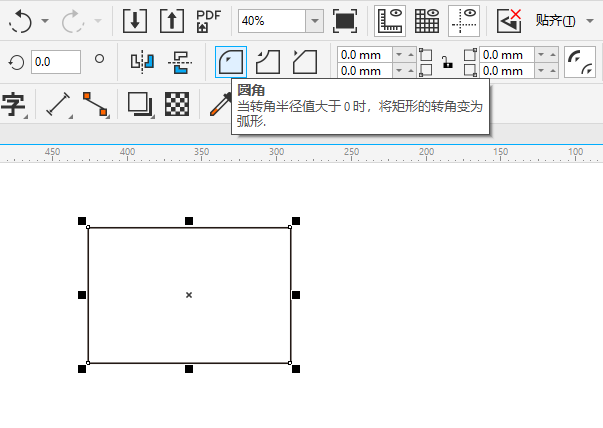This screenshot has height=428, width=603.
Task: Publish document to PDF
Action: coord(209,20)
